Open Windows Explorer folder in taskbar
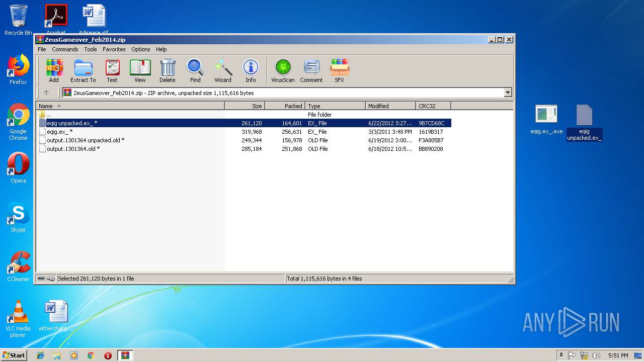644x362 pixels. click(x=57, y=355)
